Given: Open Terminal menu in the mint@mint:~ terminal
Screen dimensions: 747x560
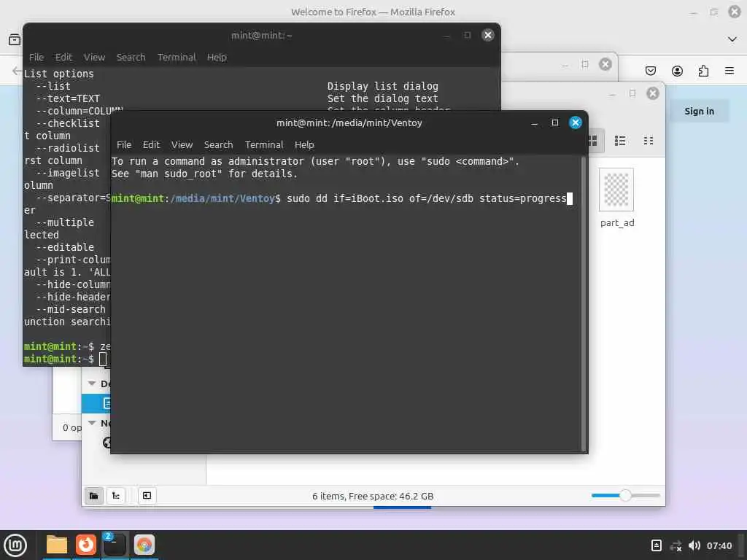Looking at the screenshot, I should coord(177,57).
